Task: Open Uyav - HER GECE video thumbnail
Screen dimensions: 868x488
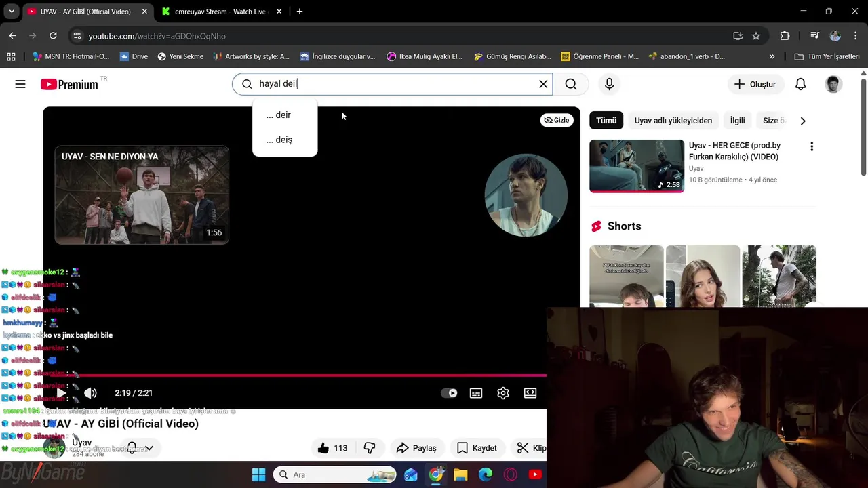Action: click(x=637, y=166)
